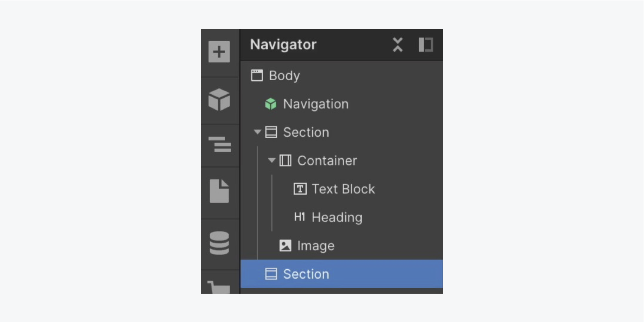Open the CMS Collections database icon

[x=219, y=243]
